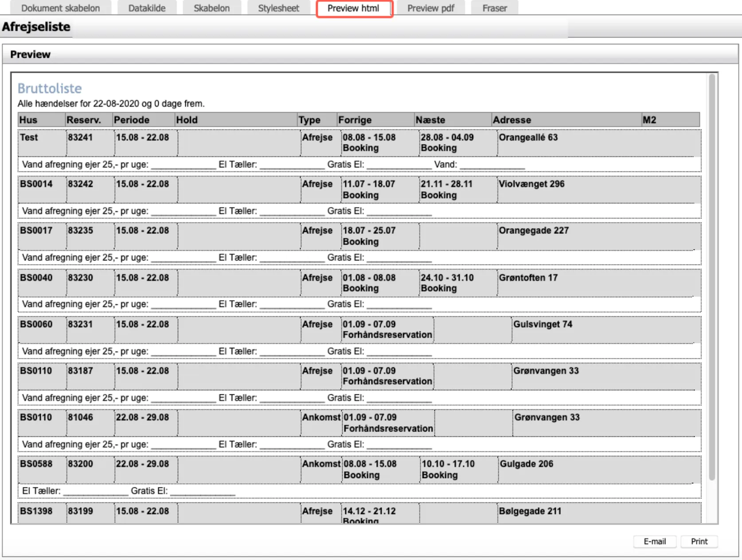742x560 pixels.
Task: Go to the Stylesheet tab
Action: 278,8
